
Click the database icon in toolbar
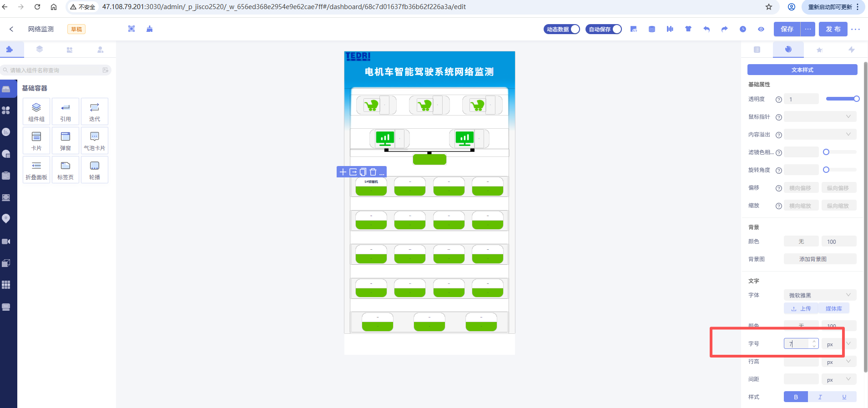[652, 29]
